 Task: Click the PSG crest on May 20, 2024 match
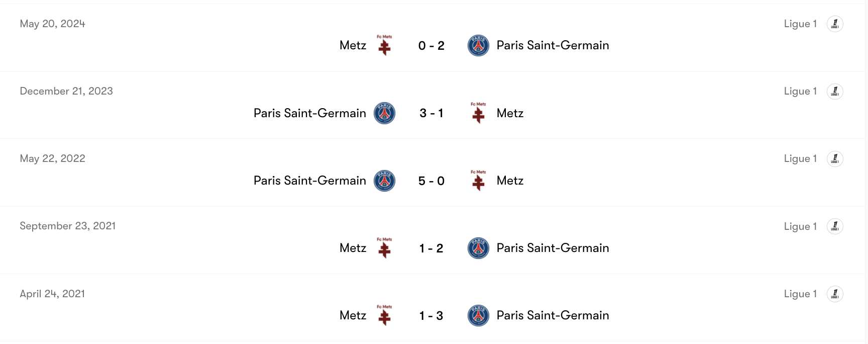[478, 45]
